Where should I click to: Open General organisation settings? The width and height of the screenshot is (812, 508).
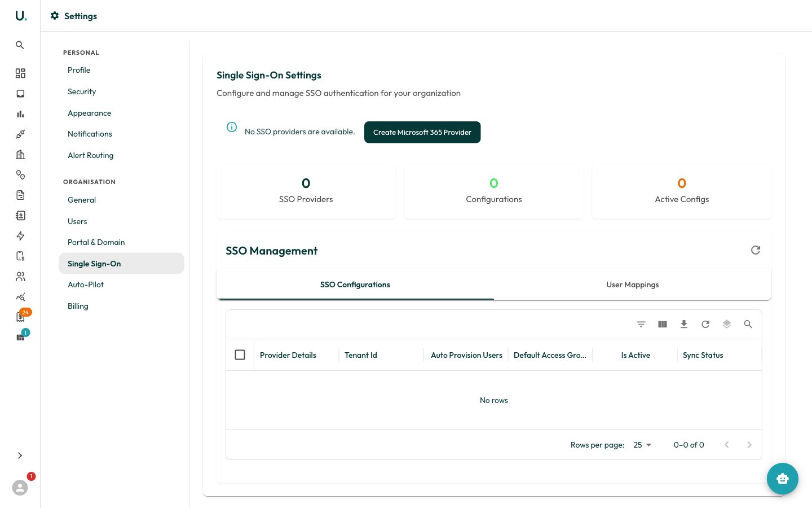point(121,200)
